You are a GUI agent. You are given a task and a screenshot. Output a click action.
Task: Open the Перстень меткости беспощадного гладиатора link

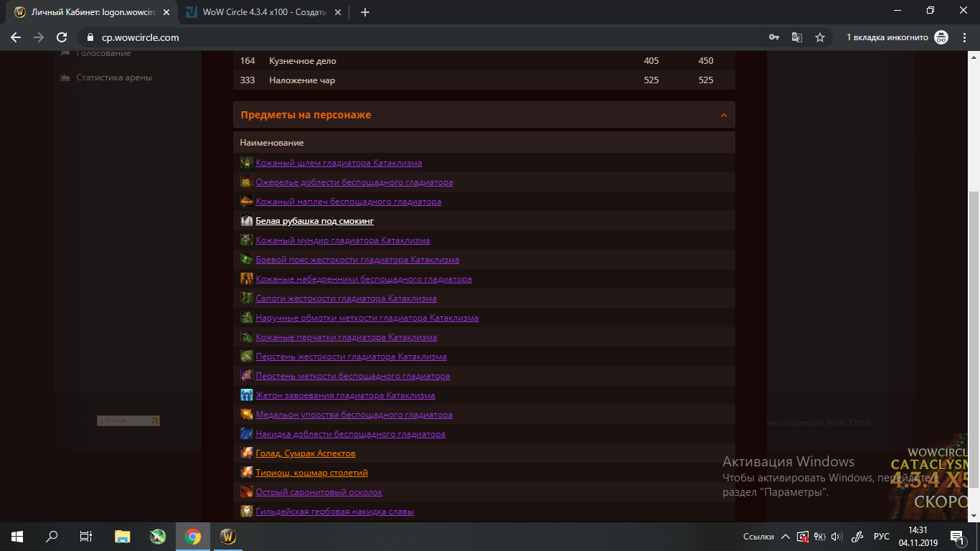352,376
